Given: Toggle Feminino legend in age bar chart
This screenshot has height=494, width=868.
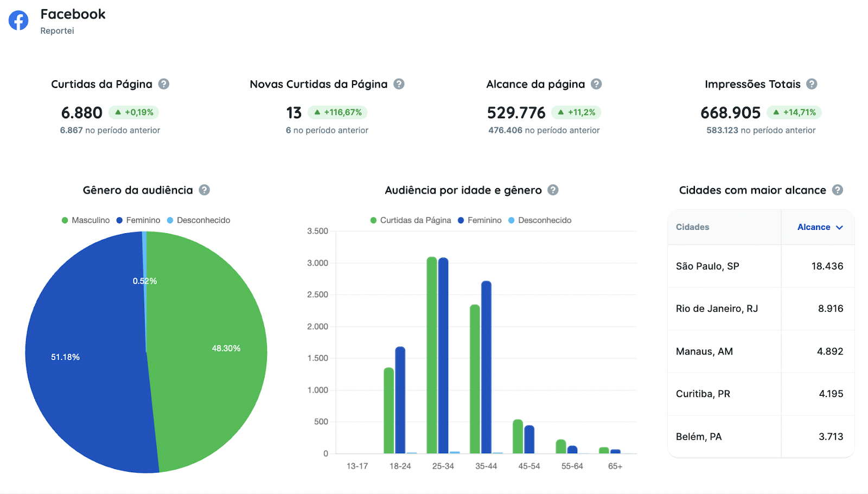Looking at the screenshot, I should click(x=480, y=220).
